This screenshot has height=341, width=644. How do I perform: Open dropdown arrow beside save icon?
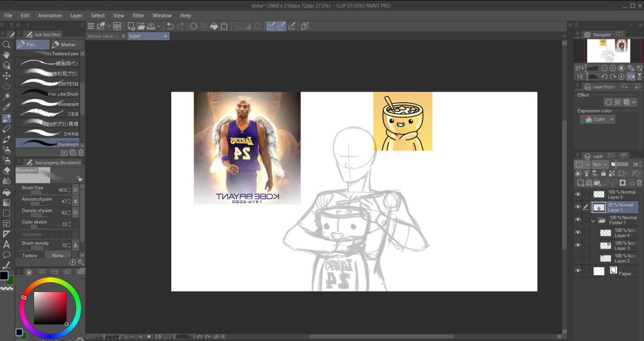(160, 26)
